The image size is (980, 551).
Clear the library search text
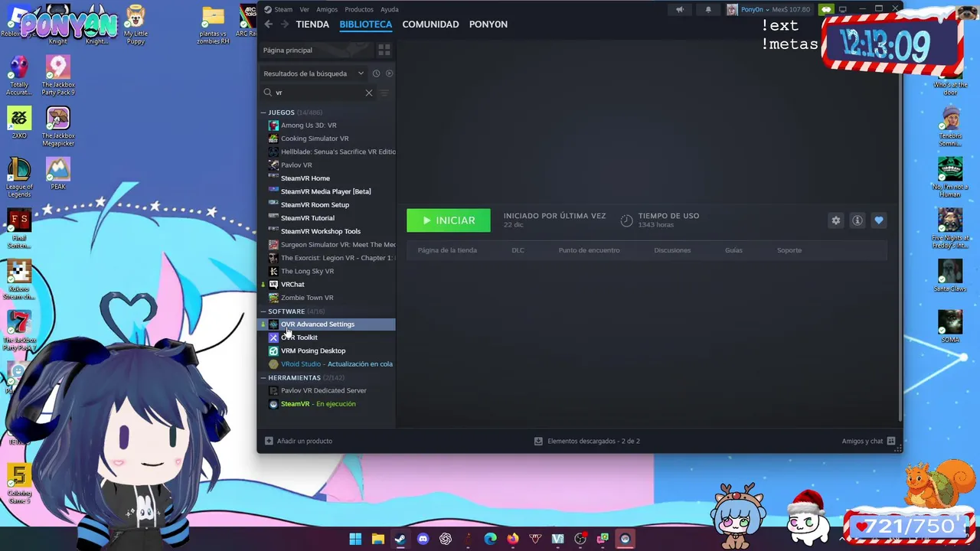point(368,93)
